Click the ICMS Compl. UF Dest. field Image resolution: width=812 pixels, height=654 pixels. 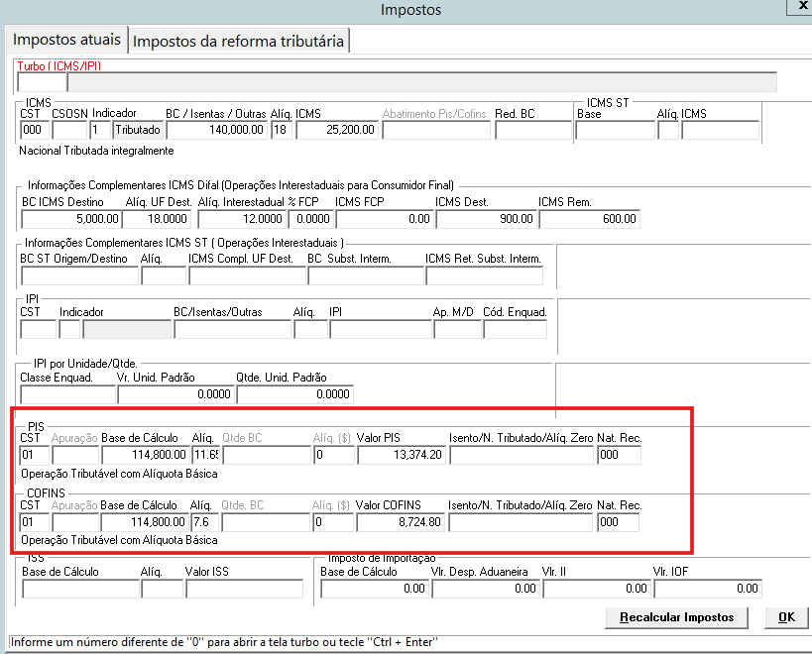pos(247,275)
